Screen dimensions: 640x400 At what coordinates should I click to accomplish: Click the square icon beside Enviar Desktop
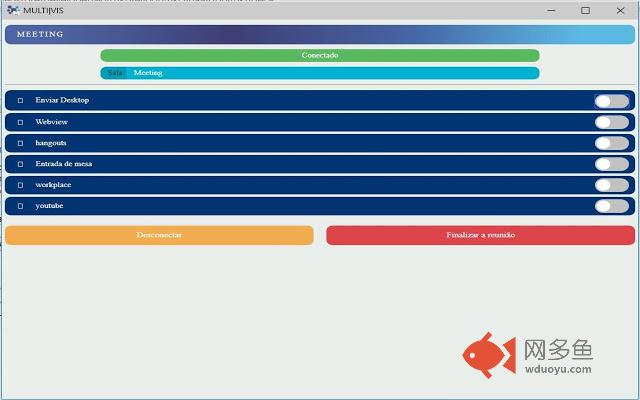click(x=20, y=100)
